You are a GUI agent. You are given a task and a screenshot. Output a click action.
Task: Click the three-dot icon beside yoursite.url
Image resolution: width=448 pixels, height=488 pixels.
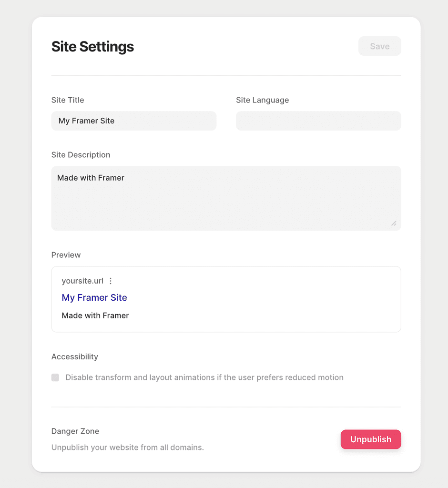(111, 281)
